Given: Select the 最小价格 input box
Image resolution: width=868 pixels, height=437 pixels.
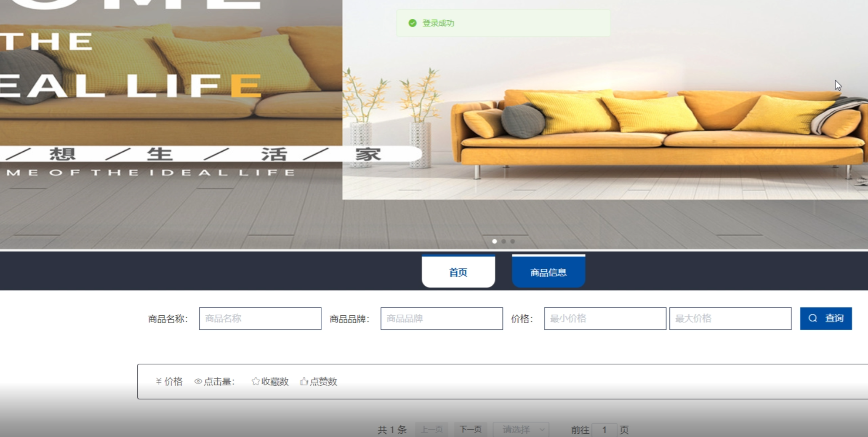Looking at the screenshot, I should point(604,319).
